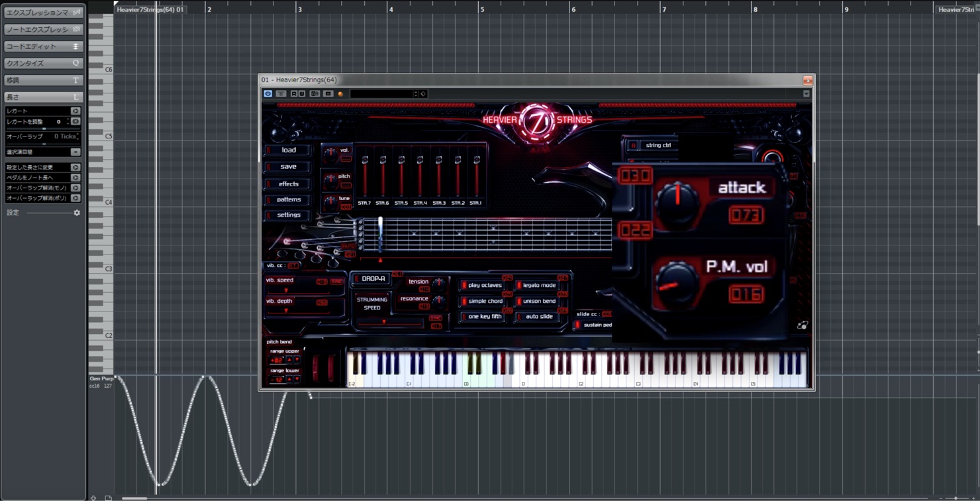Toggle legato mode option
Viewport: 980px width, 501px height.
[536, 286]
